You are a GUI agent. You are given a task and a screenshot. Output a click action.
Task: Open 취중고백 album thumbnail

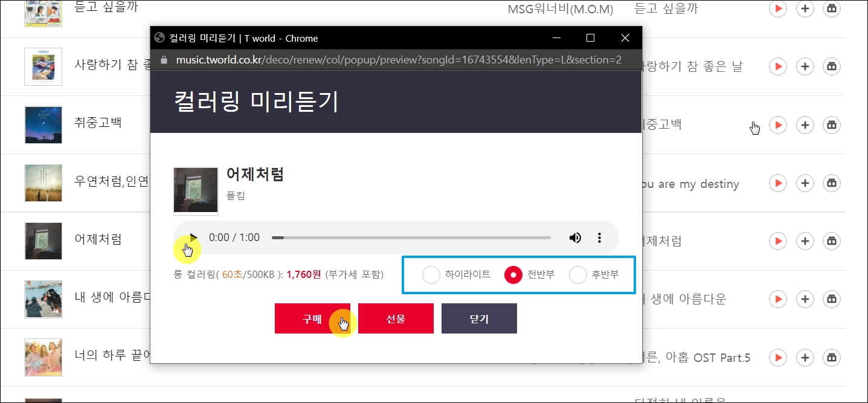pyautogui.click(x=43, y=124)
